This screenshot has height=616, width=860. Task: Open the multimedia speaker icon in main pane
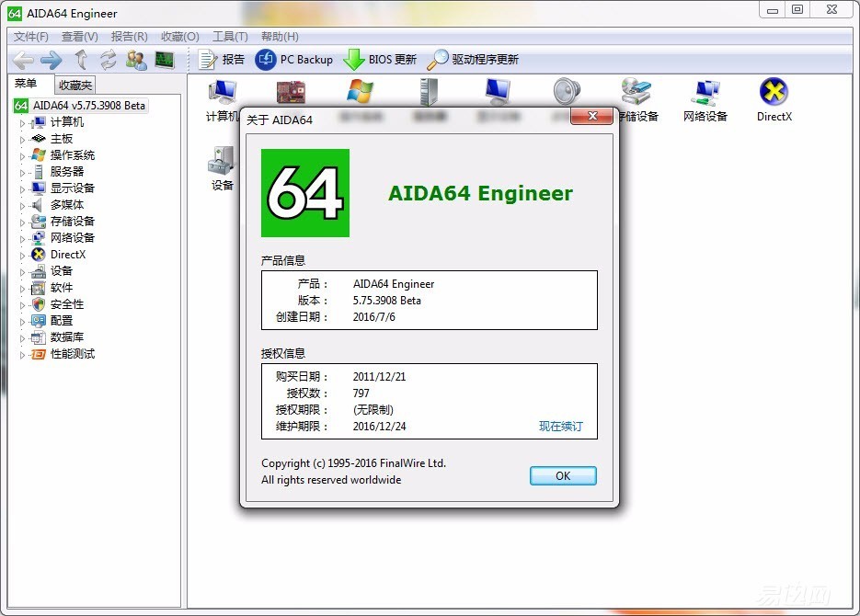point(567,92)
